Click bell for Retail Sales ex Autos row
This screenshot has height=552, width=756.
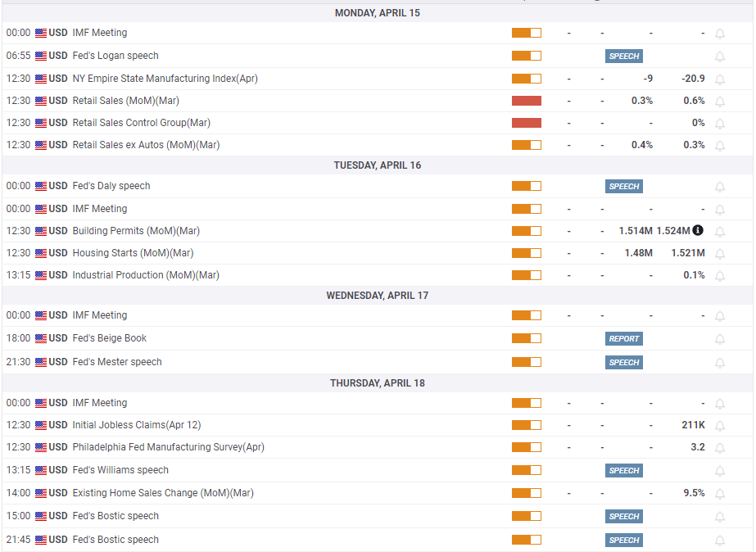click(720, 146)
